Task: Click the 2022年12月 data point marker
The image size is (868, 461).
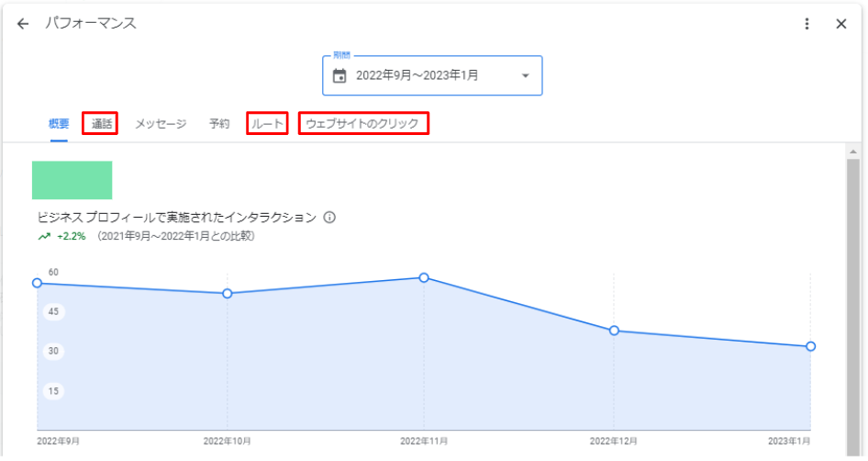Action: point(614,331)
